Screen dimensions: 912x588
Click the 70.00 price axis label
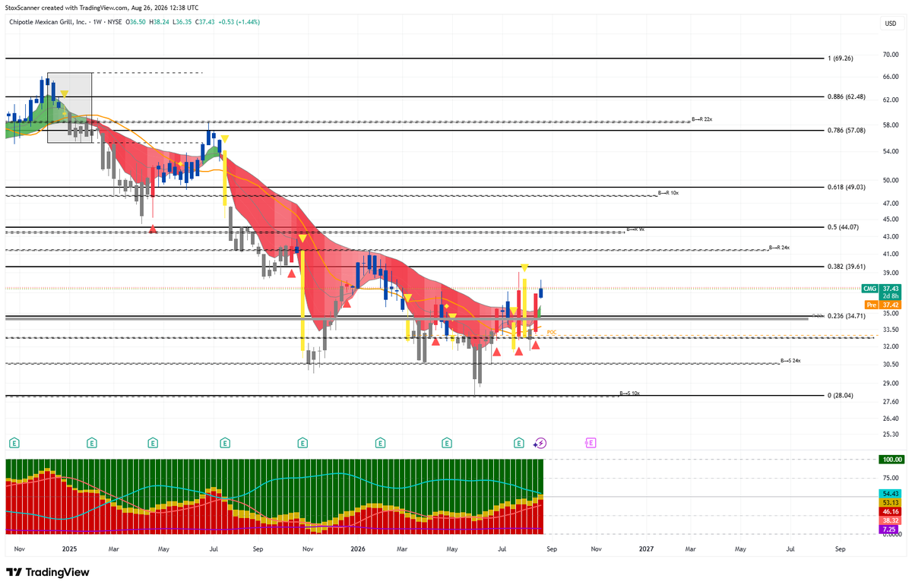coord(891,55)
